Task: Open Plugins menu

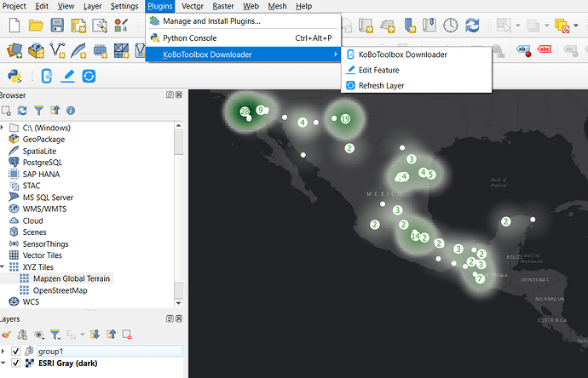Action: click(160, 6)
